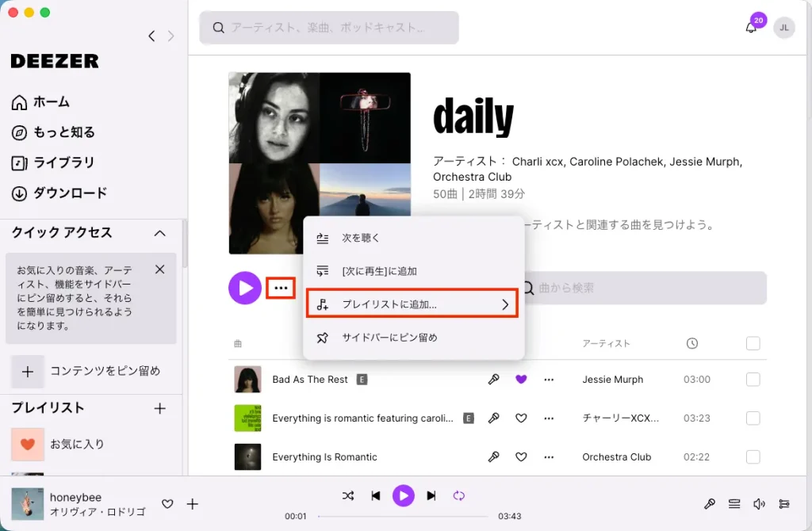This screenshot has width=812, height=531.
Task: Click the sidebar scrollbar
Action: (x=185, y=243)
